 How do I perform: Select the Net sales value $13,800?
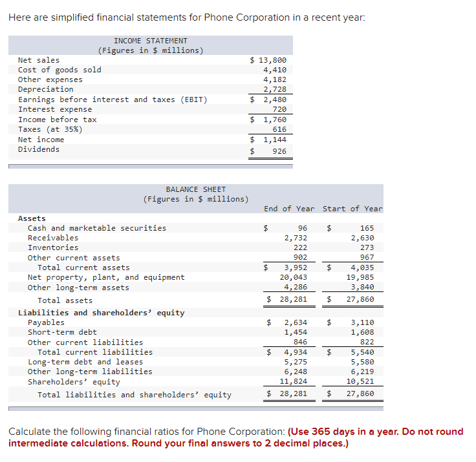point(268,60)
